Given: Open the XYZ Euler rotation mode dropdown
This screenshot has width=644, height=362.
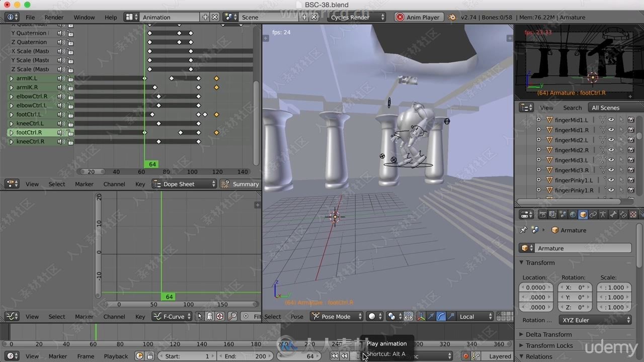Looking at the screenshot, I should point(596,320).
